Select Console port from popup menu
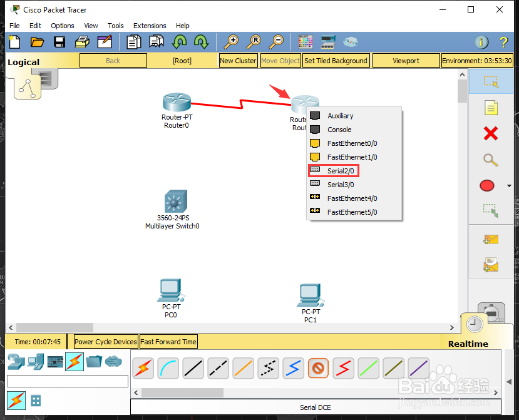 coord(354,130)
